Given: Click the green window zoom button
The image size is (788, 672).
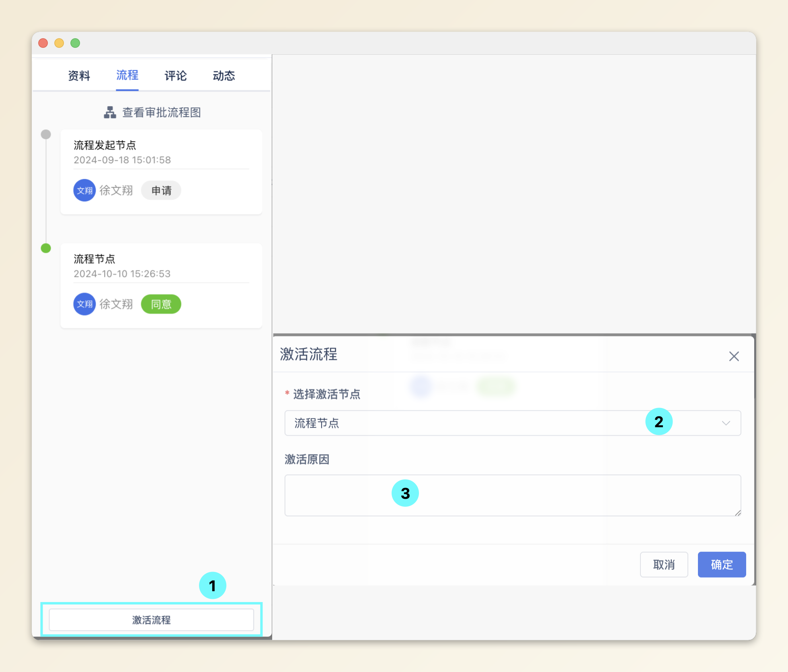Looking at the screenshot, I should coord(75,43).
